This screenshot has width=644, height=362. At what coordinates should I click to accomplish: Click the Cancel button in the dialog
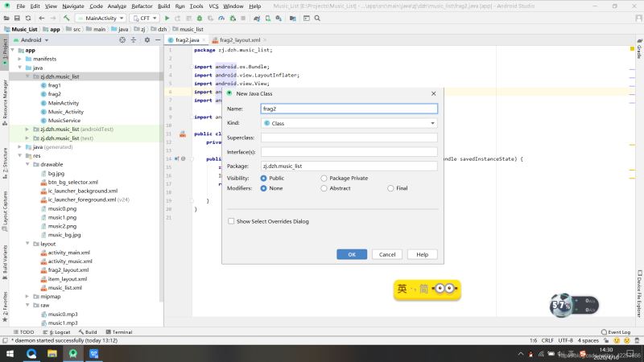[386, 254]
